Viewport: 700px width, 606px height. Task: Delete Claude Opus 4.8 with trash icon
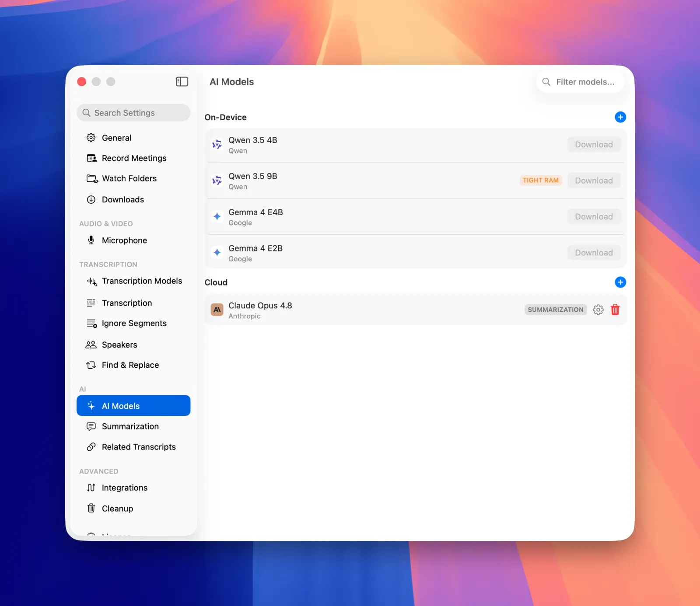(615, 310)
